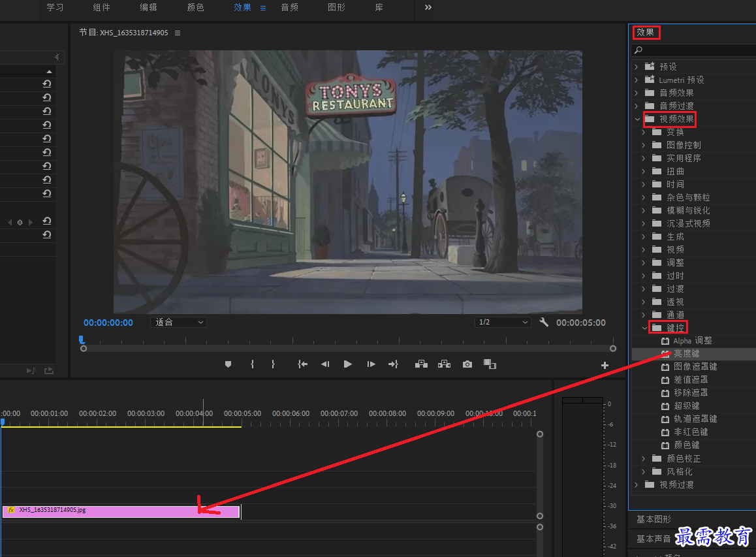756x557 pixels.
Task: Open the 基本图形 panel
Action: point(654,519)
